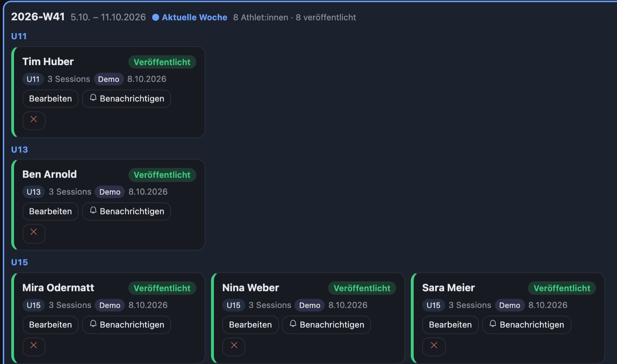Click the Sara Meier name
The width and height of the screenshot is (617, 364).
448,288
